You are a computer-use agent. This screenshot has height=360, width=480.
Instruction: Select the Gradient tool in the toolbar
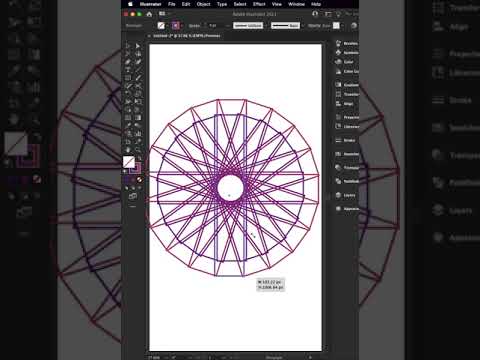click(138, 118)
